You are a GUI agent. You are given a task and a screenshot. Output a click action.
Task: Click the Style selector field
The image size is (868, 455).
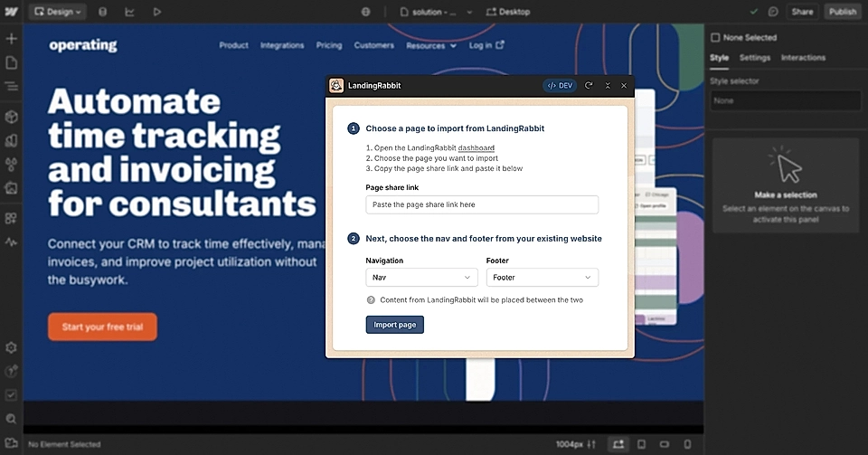coord(786,100)
